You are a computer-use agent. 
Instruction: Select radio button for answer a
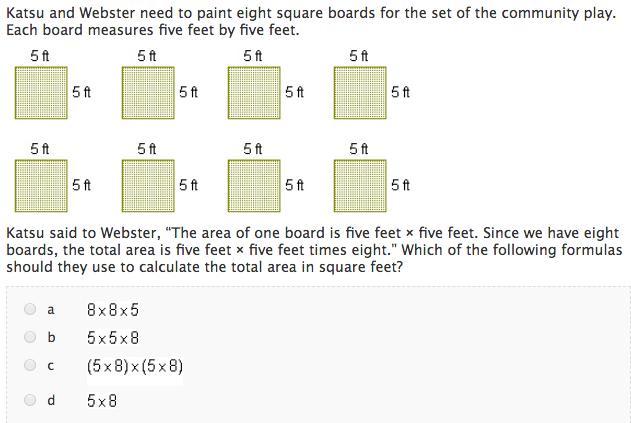pyautogui.click(x=30, y=309)
